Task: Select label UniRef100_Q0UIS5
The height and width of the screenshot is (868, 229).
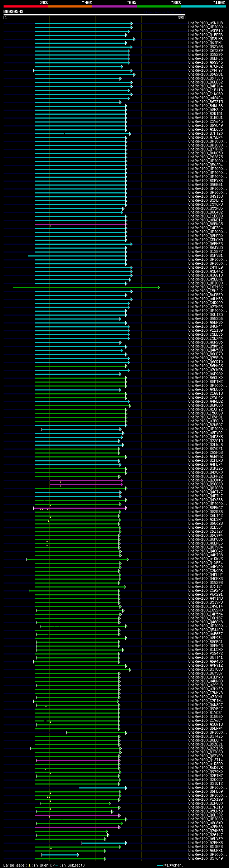Action: click(x=205, y=315)
